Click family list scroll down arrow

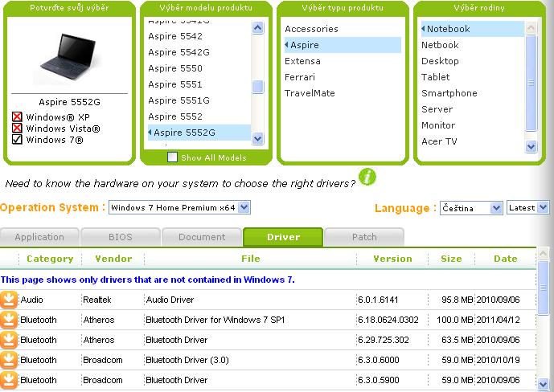tap(531, 146)
